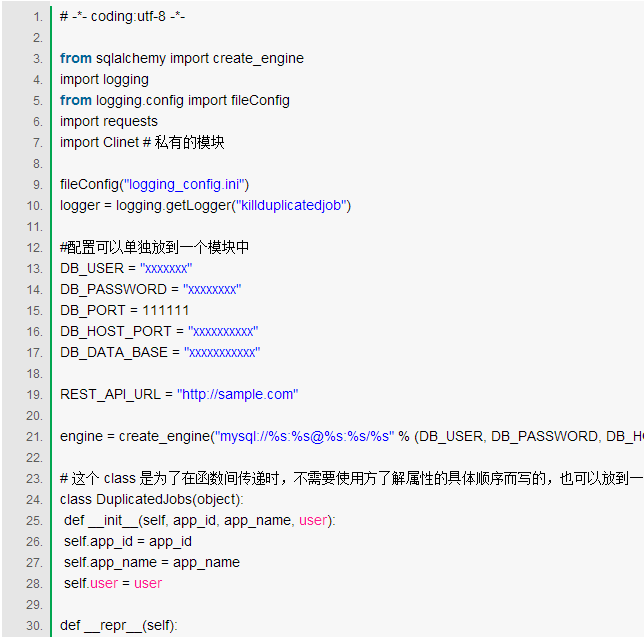Image resolution: width=644 pixels, height=637 pixels.
Task: Click the 'import logging' statement
Action: [x=104, y=79]
